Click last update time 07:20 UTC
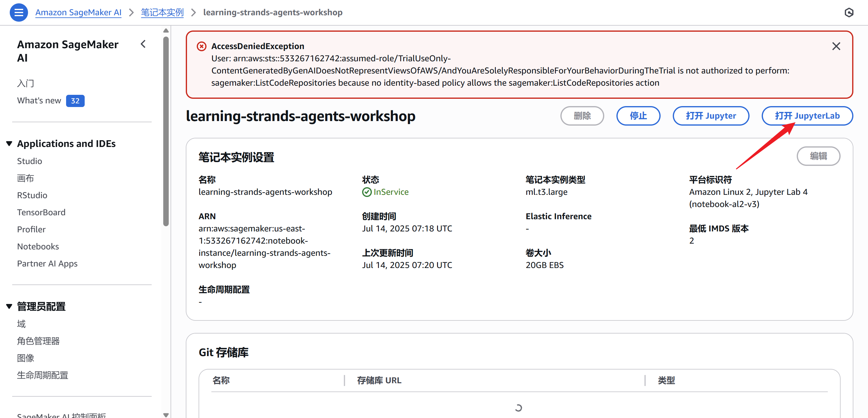The height and width of the screenshot is (418, 868). click(x=407, y=265)
